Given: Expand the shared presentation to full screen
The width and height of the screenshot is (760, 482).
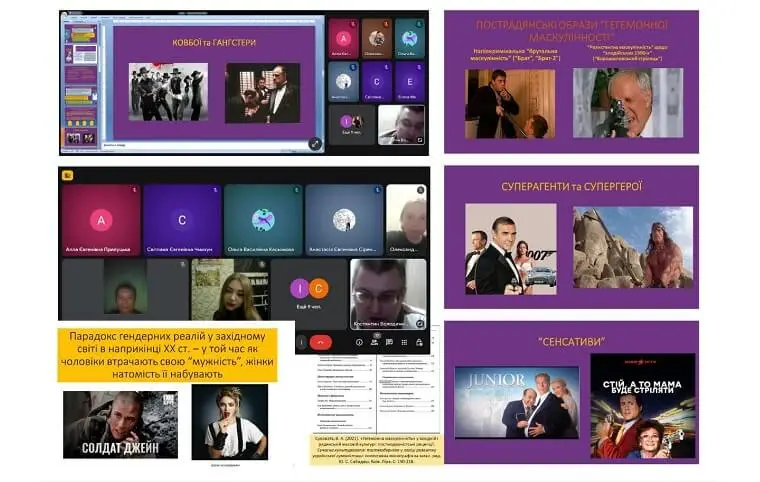Looking at the screenshot, I should 315,143.
